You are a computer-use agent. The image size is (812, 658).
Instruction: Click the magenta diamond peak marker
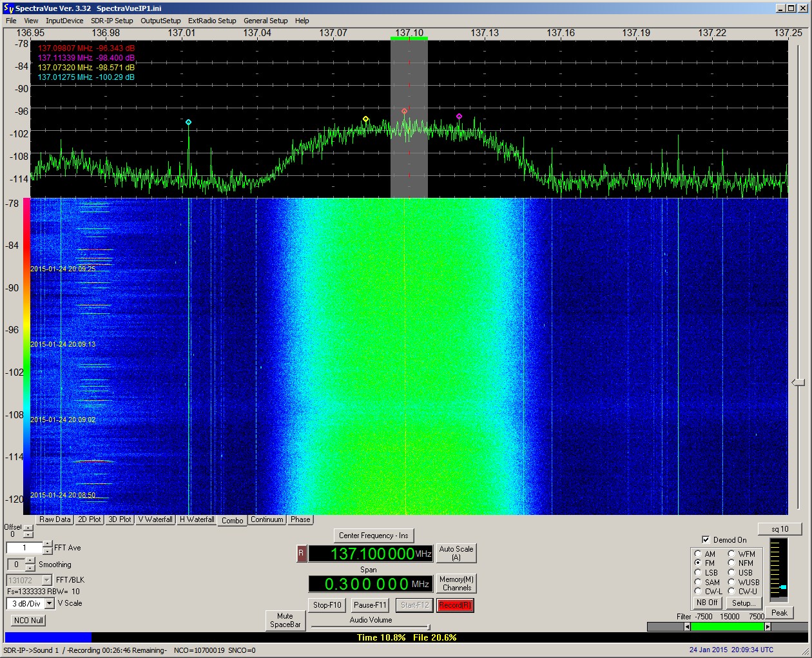[459, 117]
